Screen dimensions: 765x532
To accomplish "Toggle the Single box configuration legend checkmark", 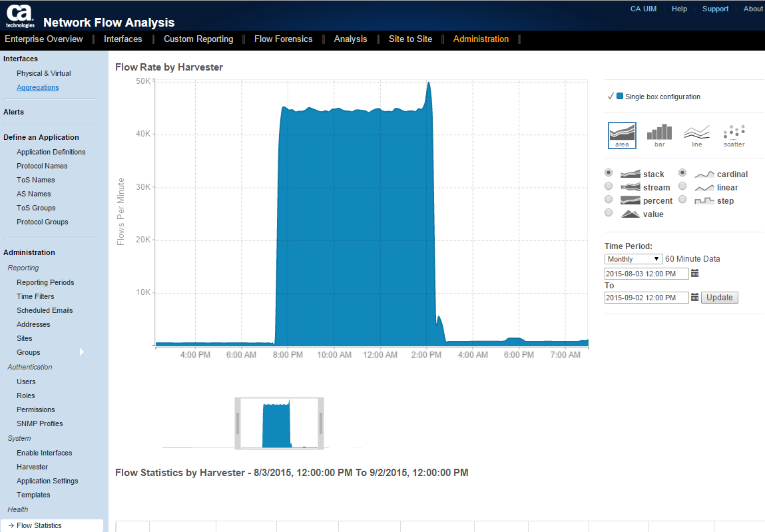I will click(x=611, y=97).
